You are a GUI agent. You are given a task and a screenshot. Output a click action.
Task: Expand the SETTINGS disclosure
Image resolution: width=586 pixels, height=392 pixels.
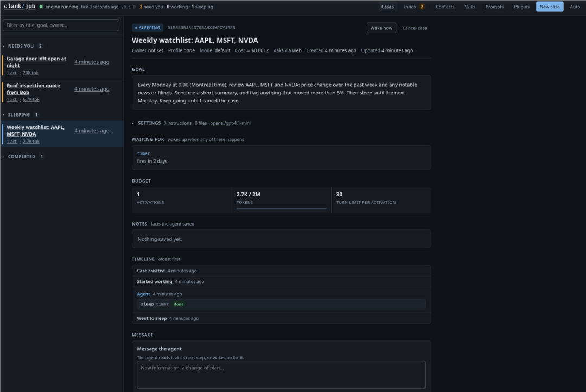191,123
